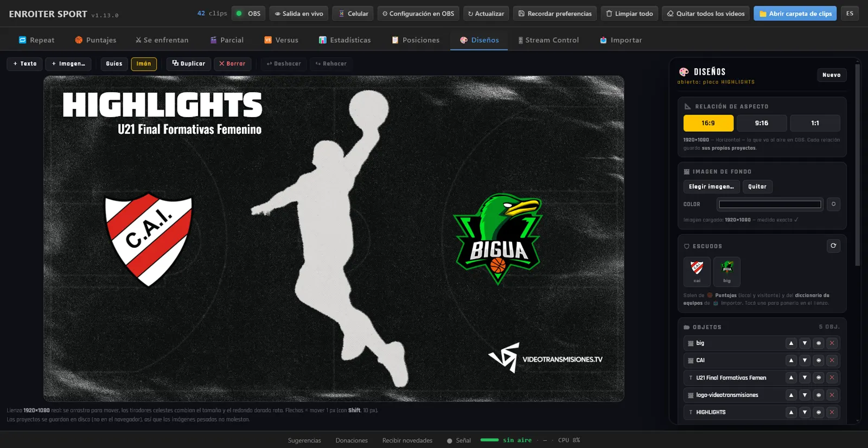Screen dimensions: 868x448
Task: Switch to the Versus tab
Action: click(x=281, y=40)
